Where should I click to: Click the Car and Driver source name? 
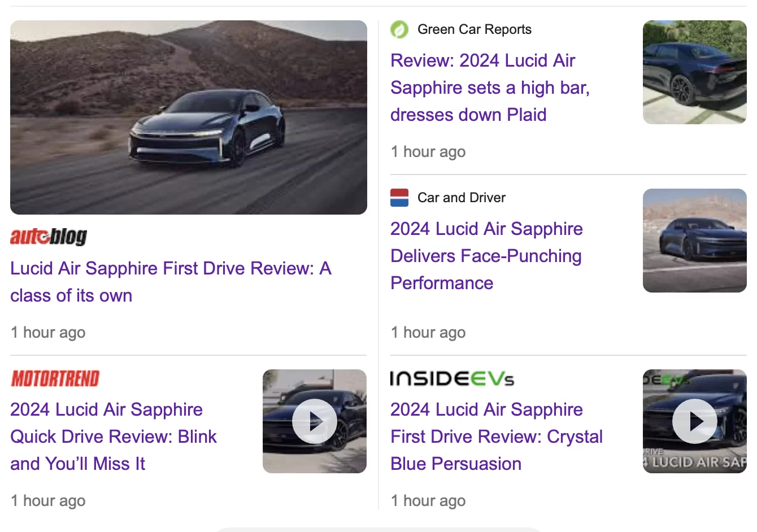(462, 198)
